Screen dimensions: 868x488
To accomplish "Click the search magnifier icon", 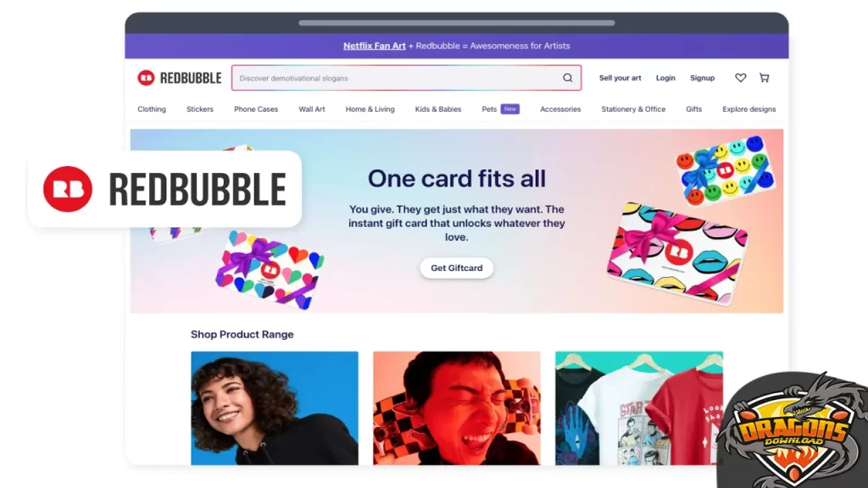I will 567,78.
